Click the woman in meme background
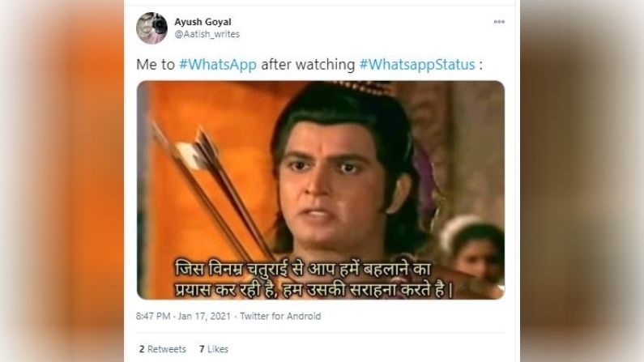The width and height of the screenshot is (644, 362). pyautogui.click(x=475, y=250)
